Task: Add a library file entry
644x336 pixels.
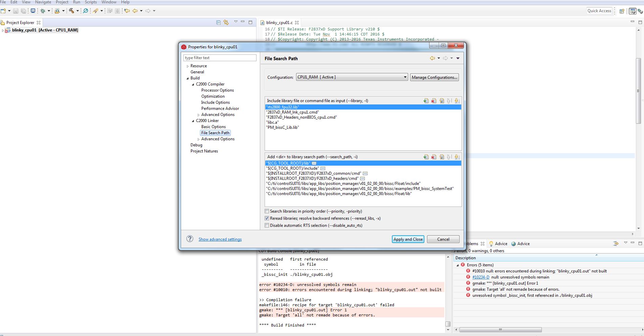Action: point(426,101)
